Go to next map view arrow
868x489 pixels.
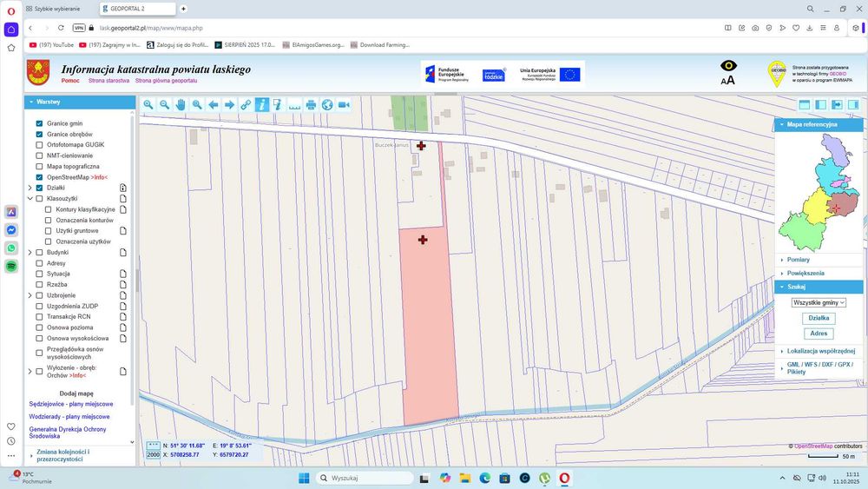coord(229,105)
